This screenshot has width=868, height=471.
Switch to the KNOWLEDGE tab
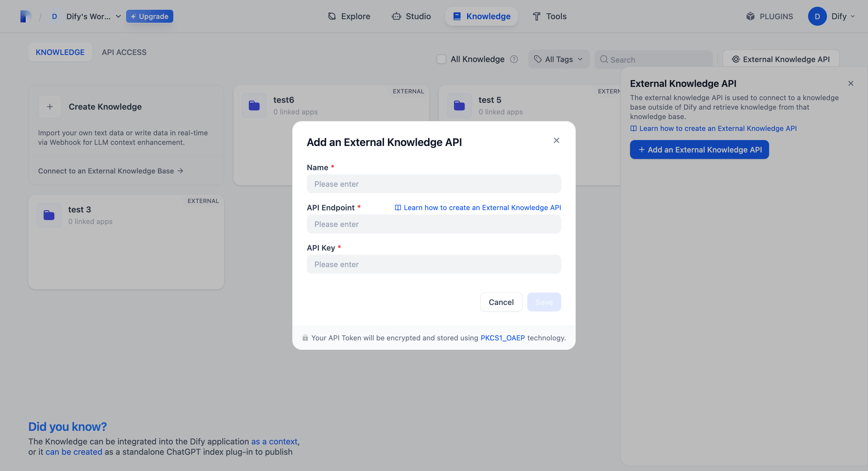(60, 52)
